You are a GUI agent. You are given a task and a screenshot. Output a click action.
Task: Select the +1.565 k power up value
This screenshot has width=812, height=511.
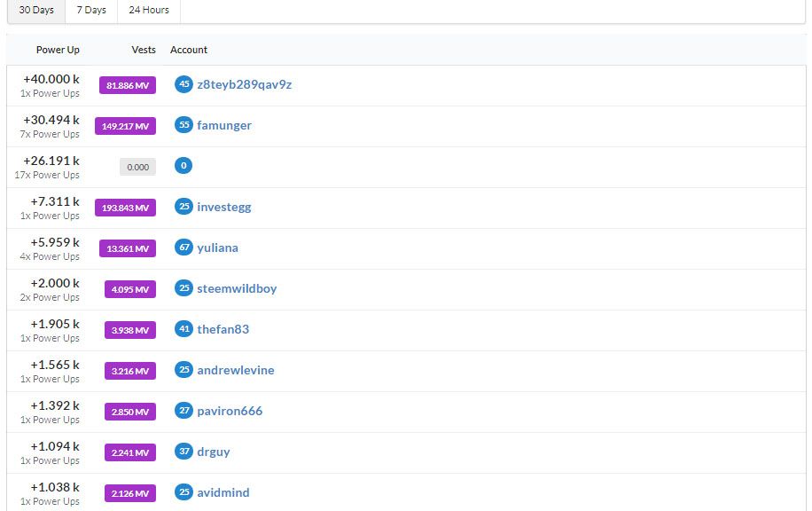click(55, 365)
